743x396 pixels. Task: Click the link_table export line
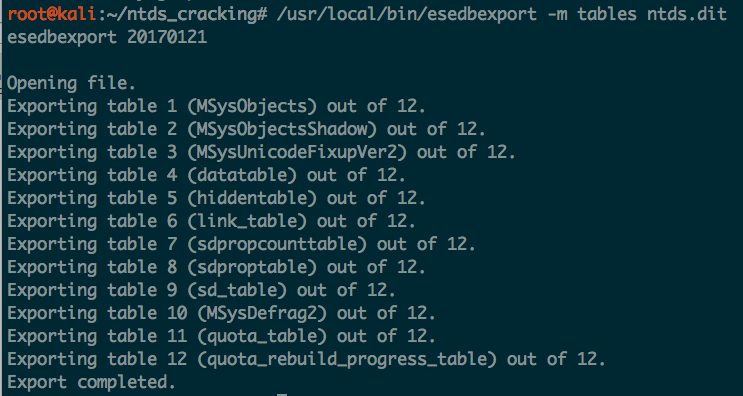pyautogui.click(x=211, y=221)
